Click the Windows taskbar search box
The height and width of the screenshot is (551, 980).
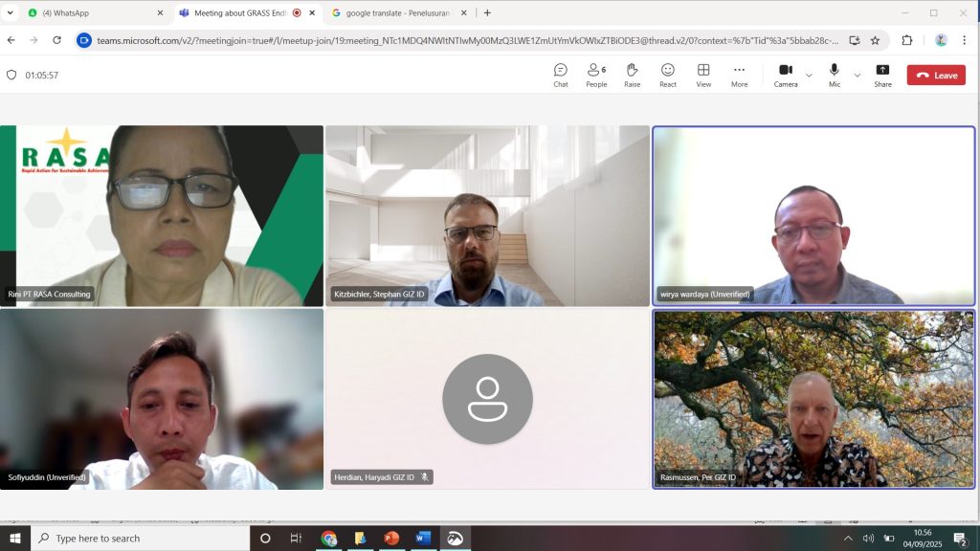pyautogui.click(x=141, y=538)
